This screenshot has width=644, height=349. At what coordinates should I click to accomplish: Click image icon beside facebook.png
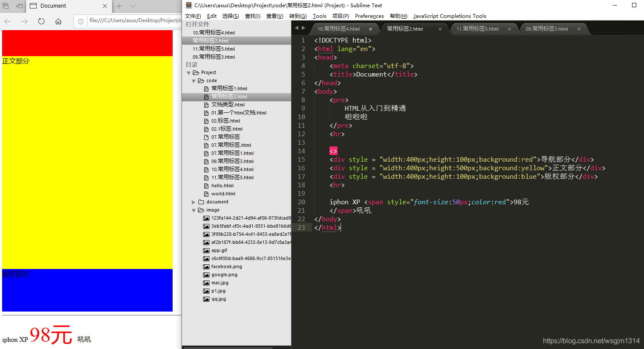coord(206,267)
